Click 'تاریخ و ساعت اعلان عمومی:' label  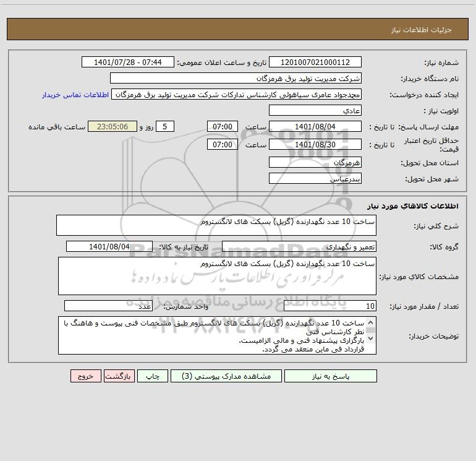click(222, 62)
